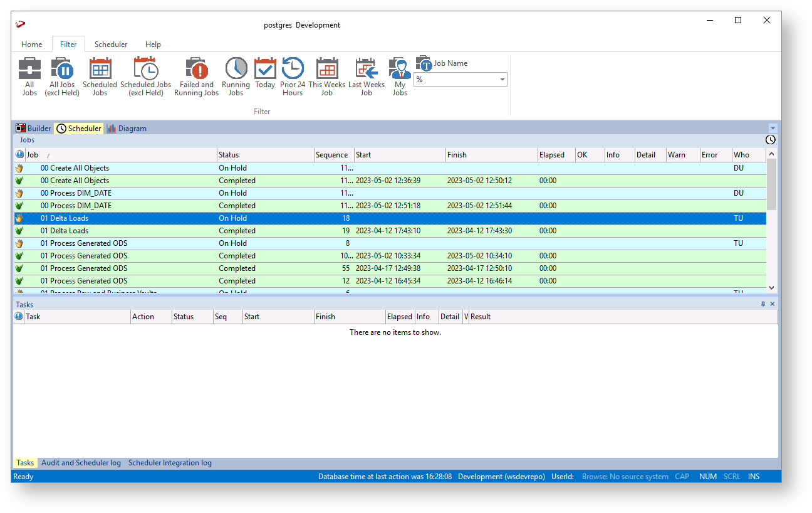Open Audit and Scheduler log tab
The width and height of the screenshot is (812, 513).
pos(81,463)
